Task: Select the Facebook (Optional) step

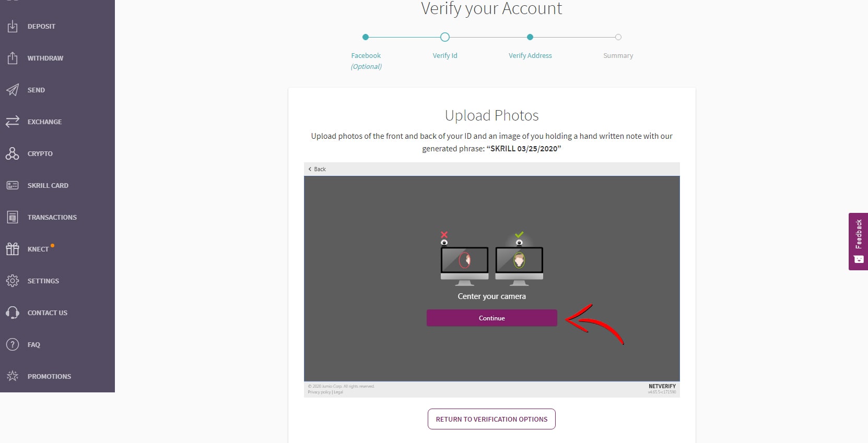Action: [x=366, y=56]
